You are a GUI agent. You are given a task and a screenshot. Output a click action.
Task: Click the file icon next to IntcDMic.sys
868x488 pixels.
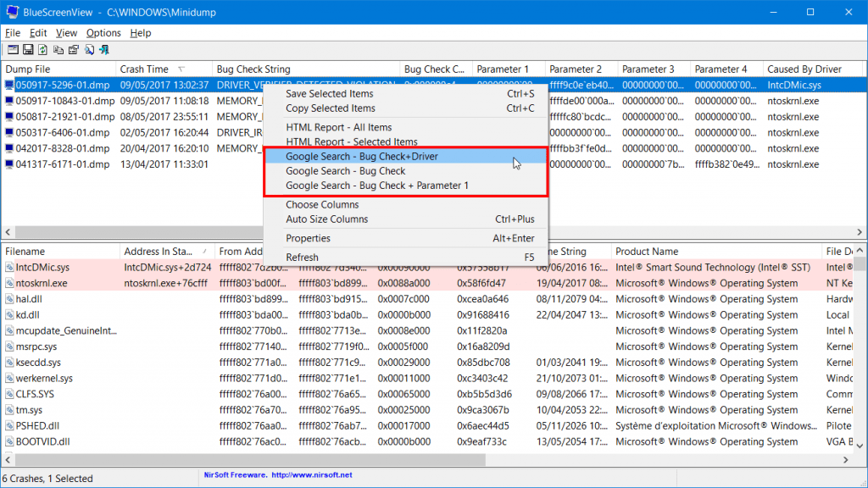[x=9, y=267]
